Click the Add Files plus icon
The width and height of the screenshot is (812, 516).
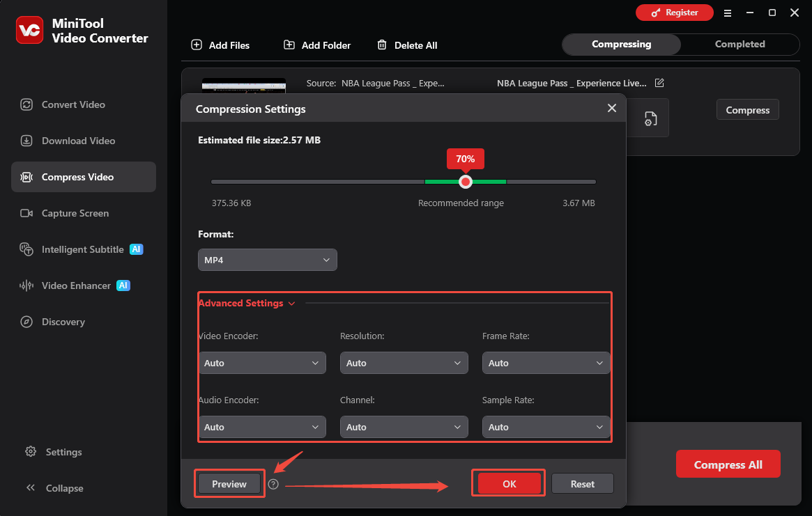point(197,45)
